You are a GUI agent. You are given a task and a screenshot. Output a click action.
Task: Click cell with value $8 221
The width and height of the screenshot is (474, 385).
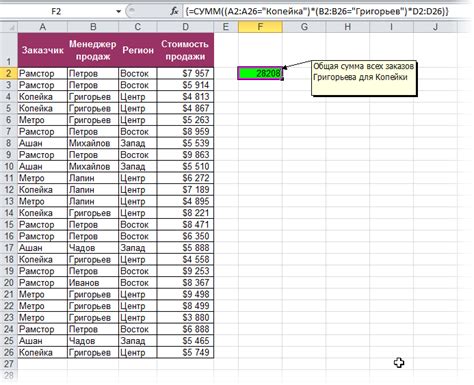click(185, 213)
